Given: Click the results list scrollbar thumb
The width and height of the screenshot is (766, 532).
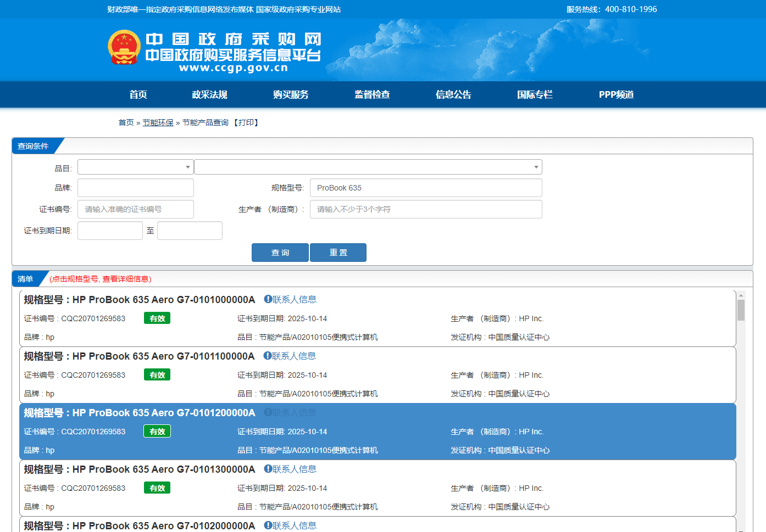Looking at the screenshot, I should (741, 310).
